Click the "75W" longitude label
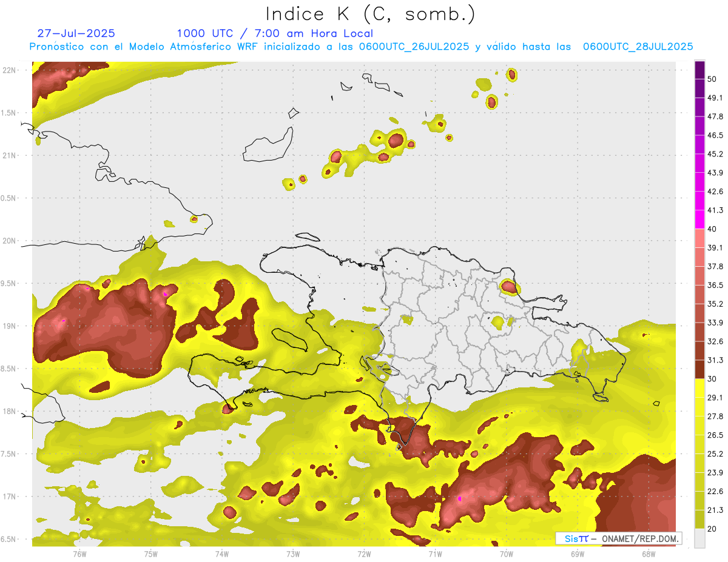 150,554
